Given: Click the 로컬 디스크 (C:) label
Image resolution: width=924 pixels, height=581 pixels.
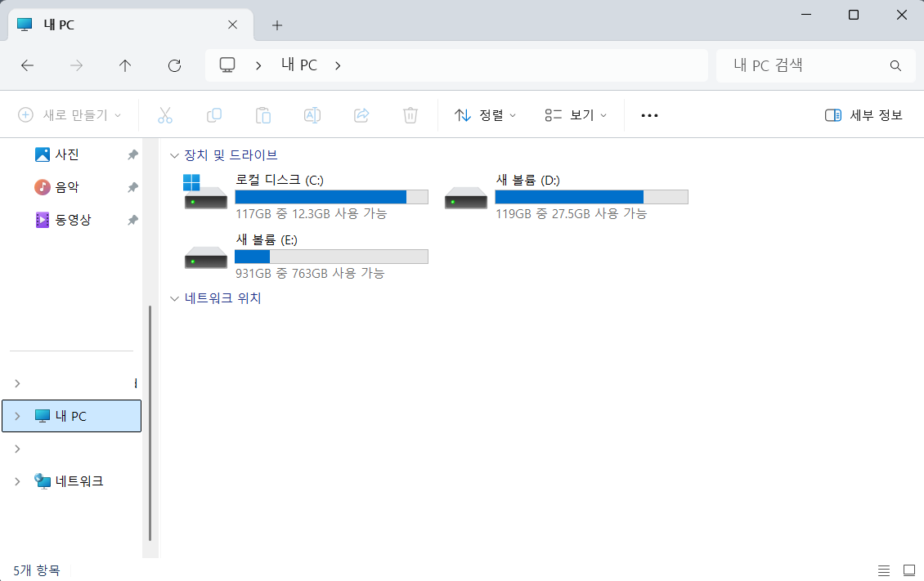Looking at the screenshot, I should click(x=280, y=180).
